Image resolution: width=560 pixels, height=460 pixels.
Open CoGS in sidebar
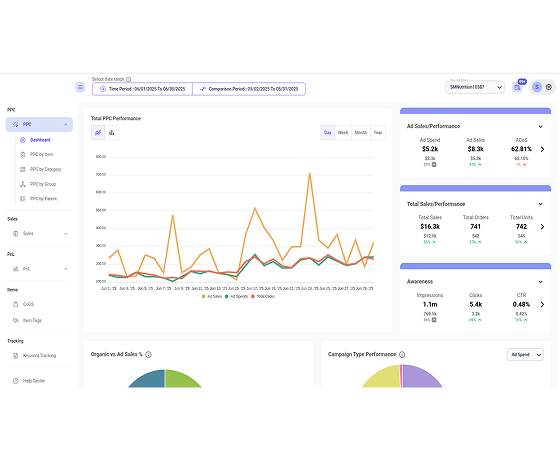click(28, 304)
